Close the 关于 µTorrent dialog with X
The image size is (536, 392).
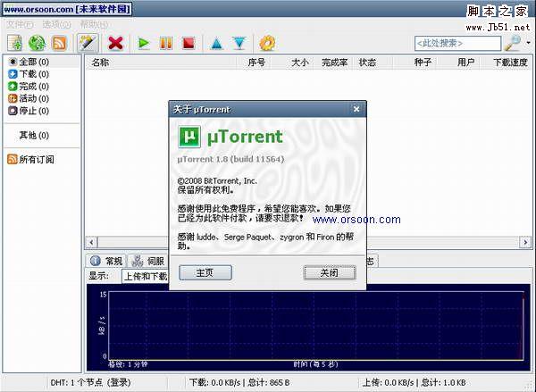(356, 109)
